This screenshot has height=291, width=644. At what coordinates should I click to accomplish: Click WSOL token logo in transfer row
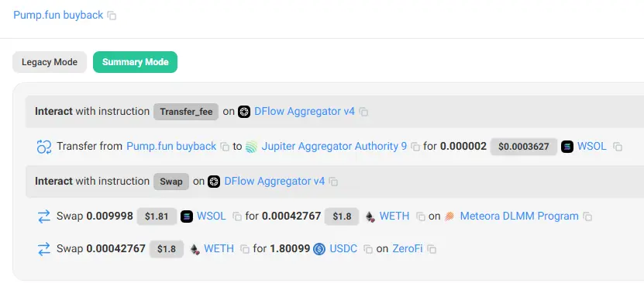[567, 147]
